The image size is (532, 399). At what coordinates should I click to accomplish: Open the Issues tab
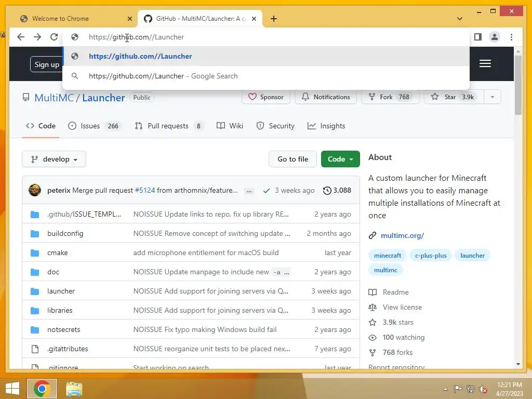point(94,126)
